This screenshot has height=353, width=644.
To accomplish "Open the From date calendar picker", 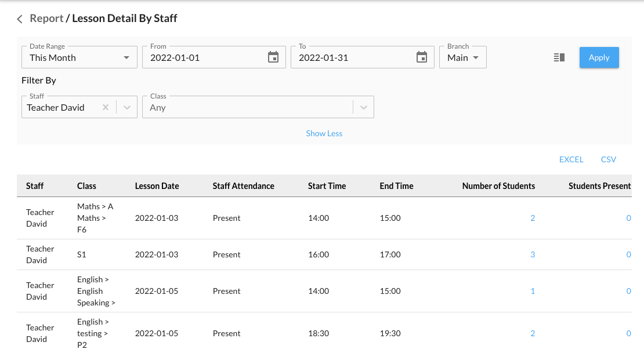I will point(273,57).
